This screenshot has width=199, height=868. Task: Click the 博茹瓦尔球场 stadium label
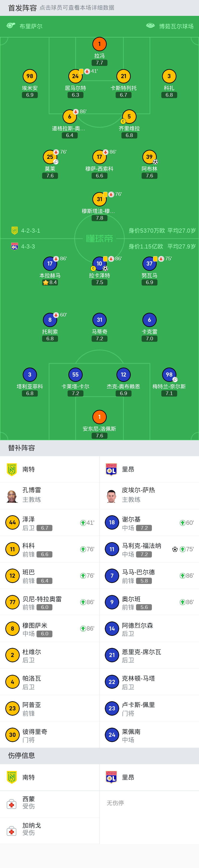coord(176,26)
